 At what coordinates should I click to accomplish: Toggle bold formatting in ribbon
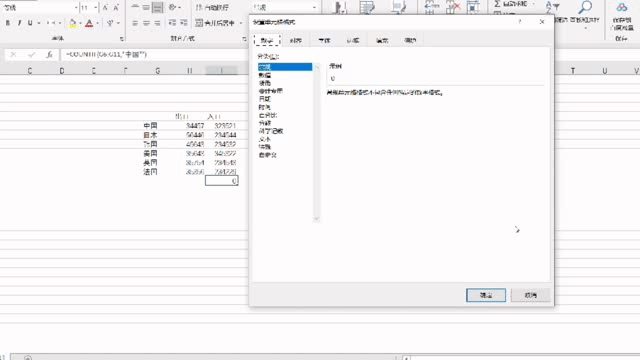(x=8, y=23)
